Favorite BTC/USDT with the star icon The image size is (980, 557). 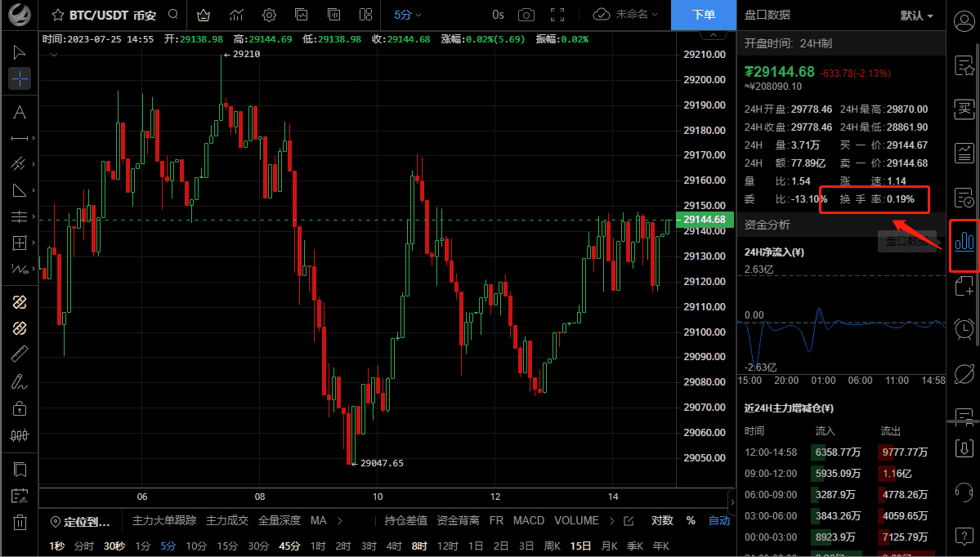[57, 15]
